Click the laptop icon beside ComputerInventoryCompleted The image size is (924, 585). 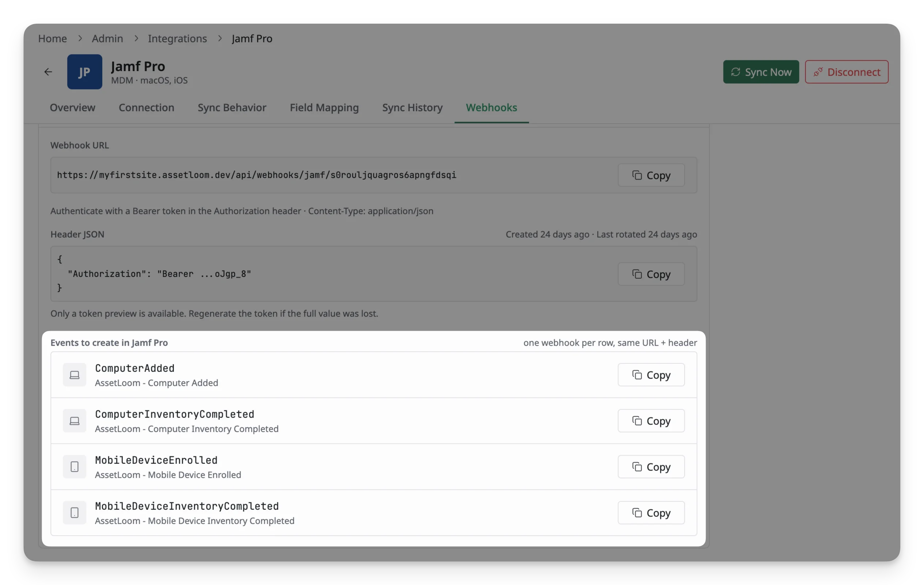click(74, 421)
